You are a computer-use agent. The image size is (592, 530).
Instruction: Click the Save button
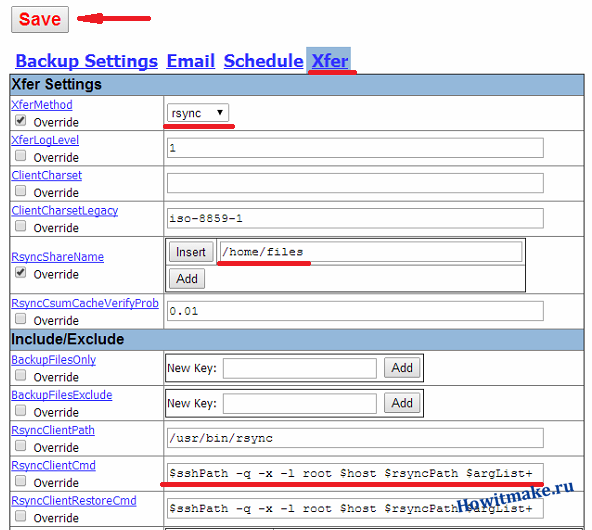point(40,19)
